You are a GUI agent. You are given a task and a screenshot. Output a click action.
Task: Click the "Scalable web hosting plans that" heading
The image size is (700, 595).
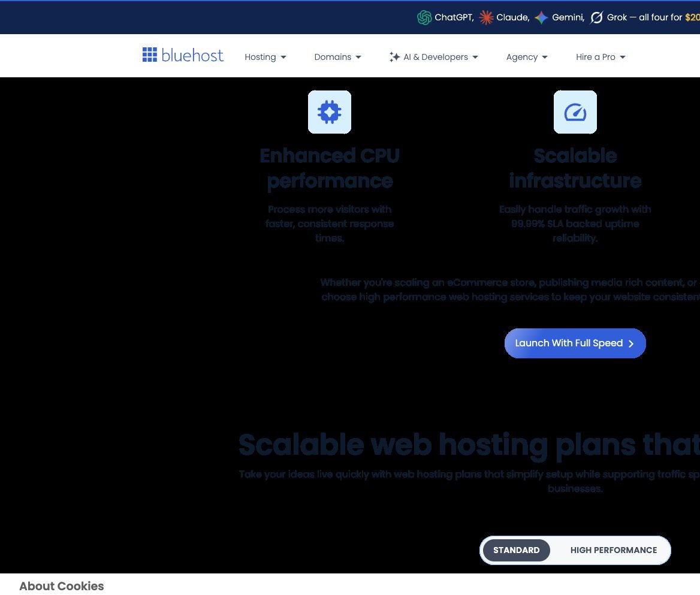point(469,445)
